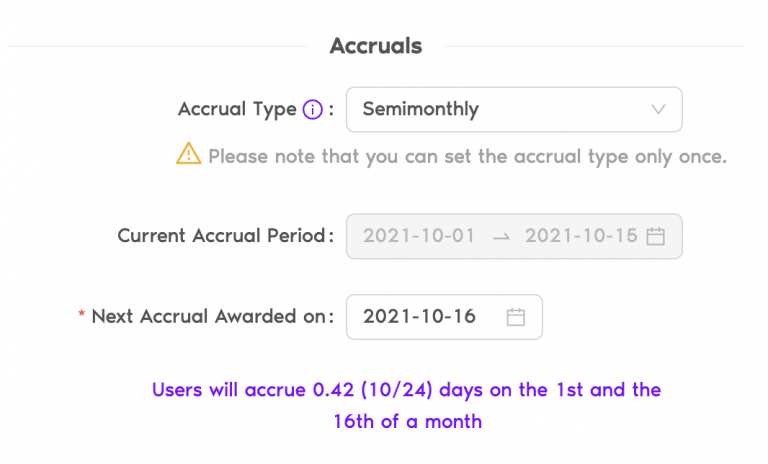Click the 16th of a month text line

408,421
